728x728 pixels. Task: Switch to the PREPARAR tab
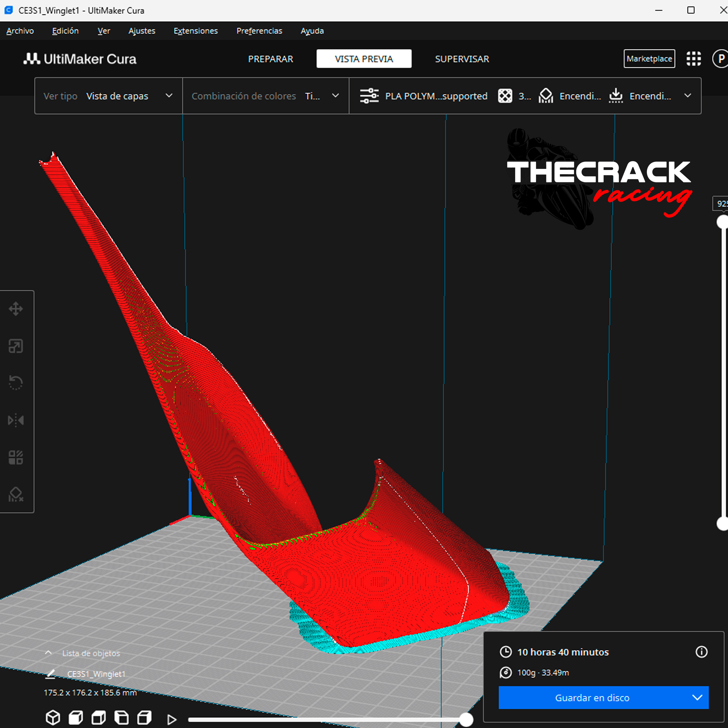tap(270, 59)
